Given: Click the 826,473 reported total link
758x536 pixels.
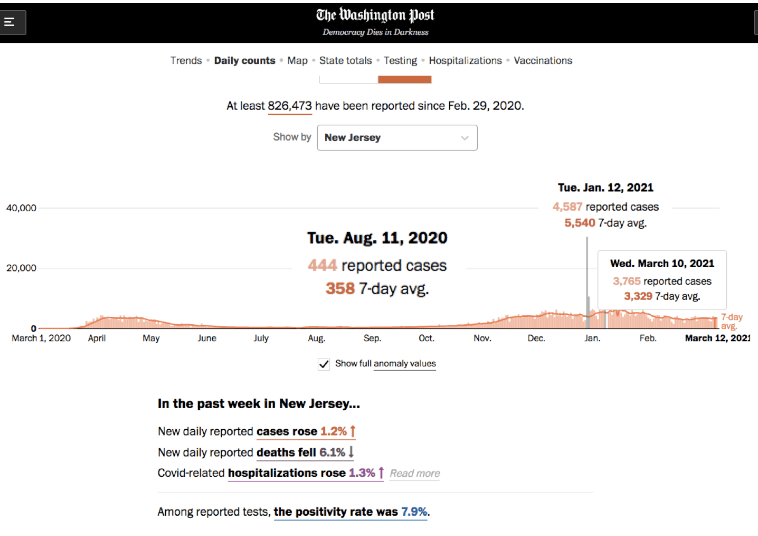Looking at the screenshot, I should click(291, 105).
